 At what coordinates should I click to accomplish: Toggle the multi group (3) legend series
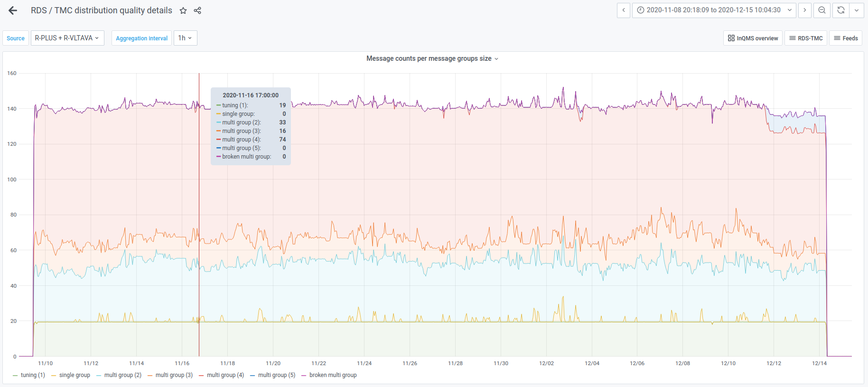tap(174, 375)
